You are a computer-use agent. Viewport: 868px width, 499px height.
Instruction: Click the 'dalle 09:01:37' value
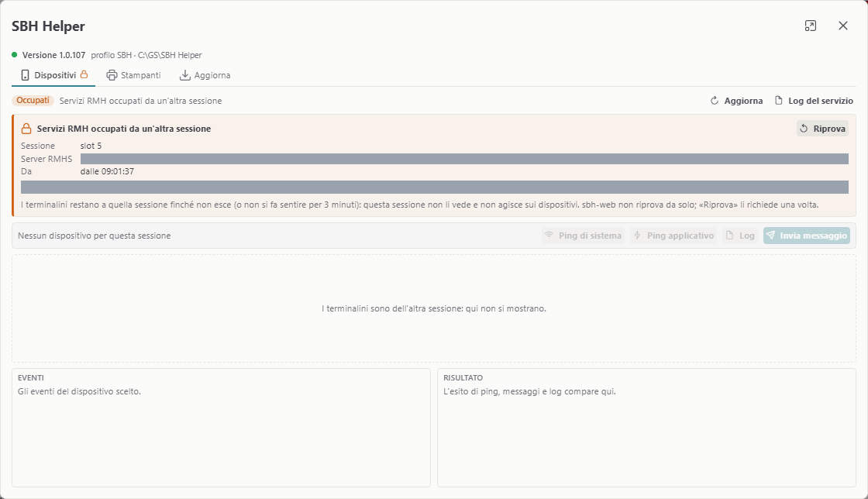click(x=107, y=171)
